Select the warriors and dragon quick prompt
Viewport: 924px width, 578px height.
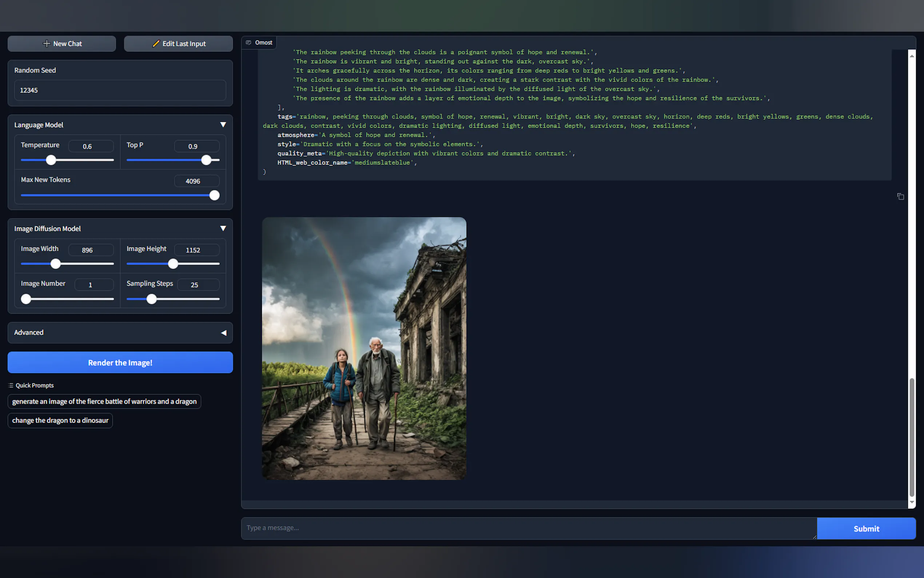click(x=104, y=401)
